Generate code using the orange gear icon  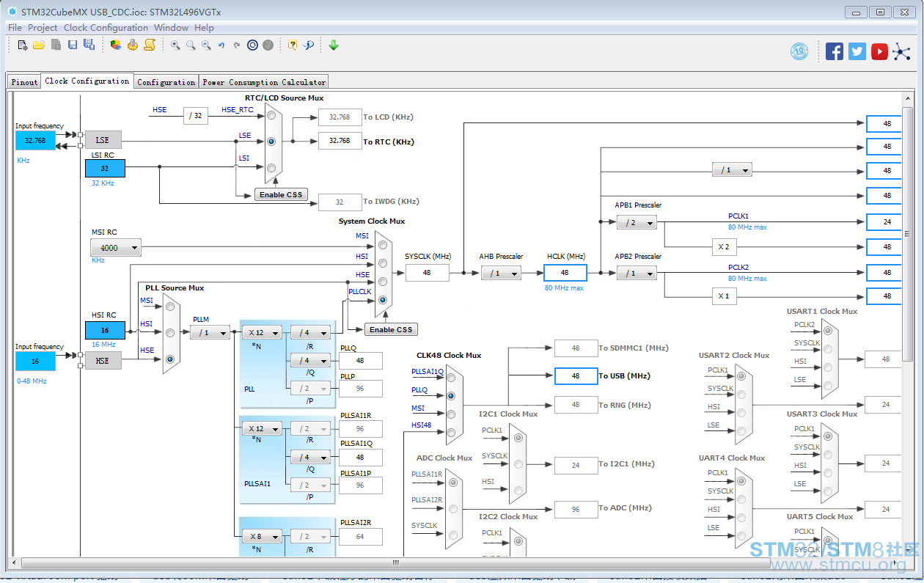[133, 45]
